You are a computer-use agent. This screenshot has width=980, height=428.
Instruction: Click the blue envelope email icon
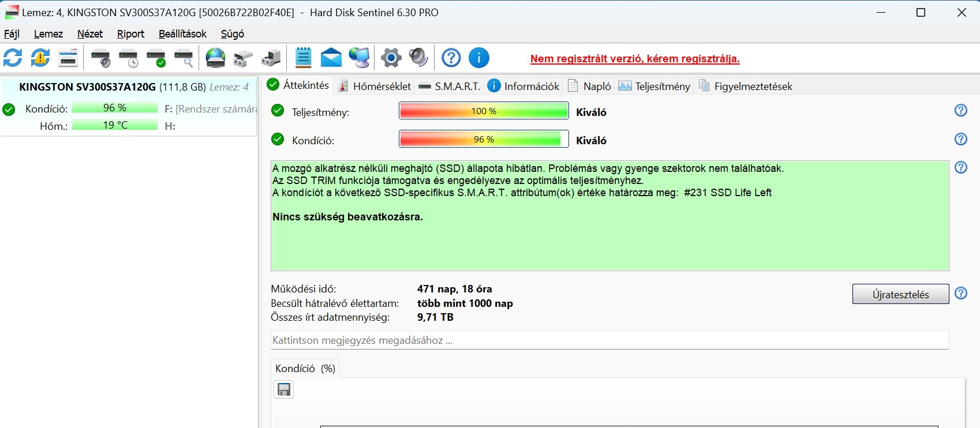point(331,58)
